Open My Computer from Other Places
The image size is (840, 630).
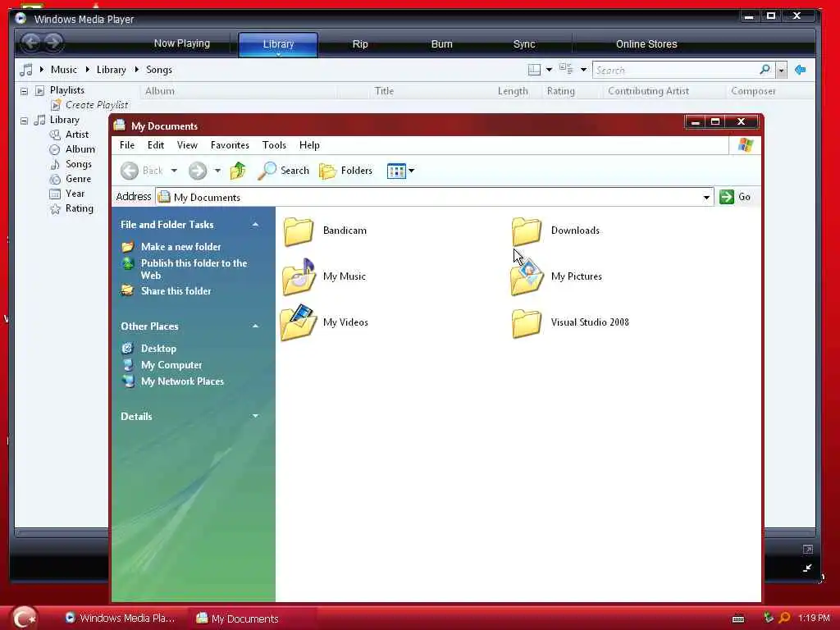pos(171,365)
